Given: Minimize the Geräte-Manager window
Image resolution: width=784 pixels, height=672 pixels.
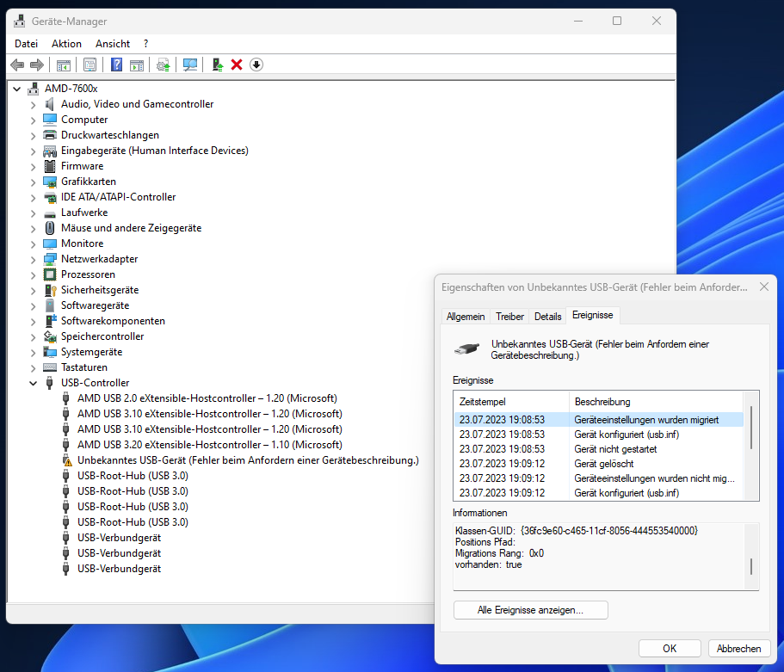Looking at the screenshot, I should [578, 21].
